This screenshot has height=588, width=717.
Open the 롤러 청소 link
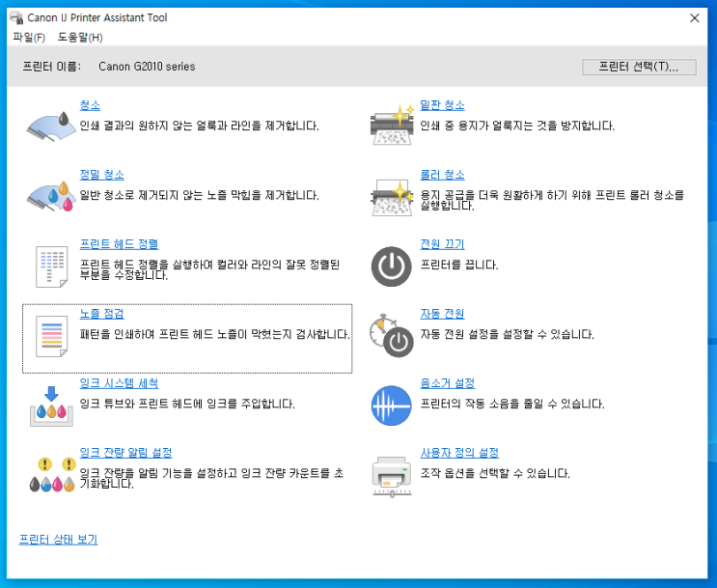442,175
